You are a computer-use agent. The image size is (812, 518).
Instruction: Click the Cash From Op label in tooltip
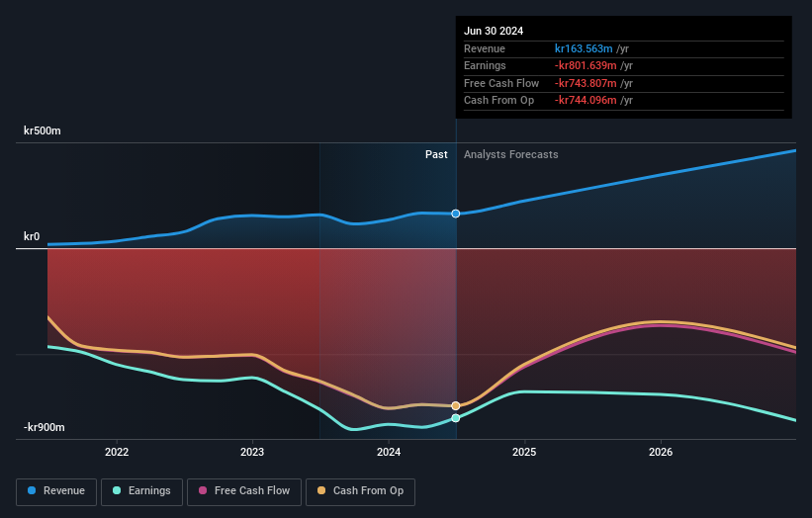tap(498, 101)
